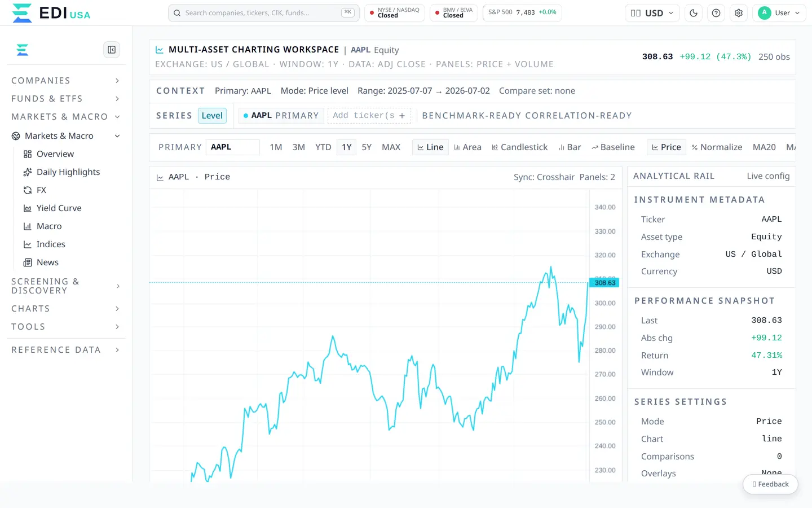Select Baseline chart type
This screenshot has height=508, width=812.
pos(613,147)
